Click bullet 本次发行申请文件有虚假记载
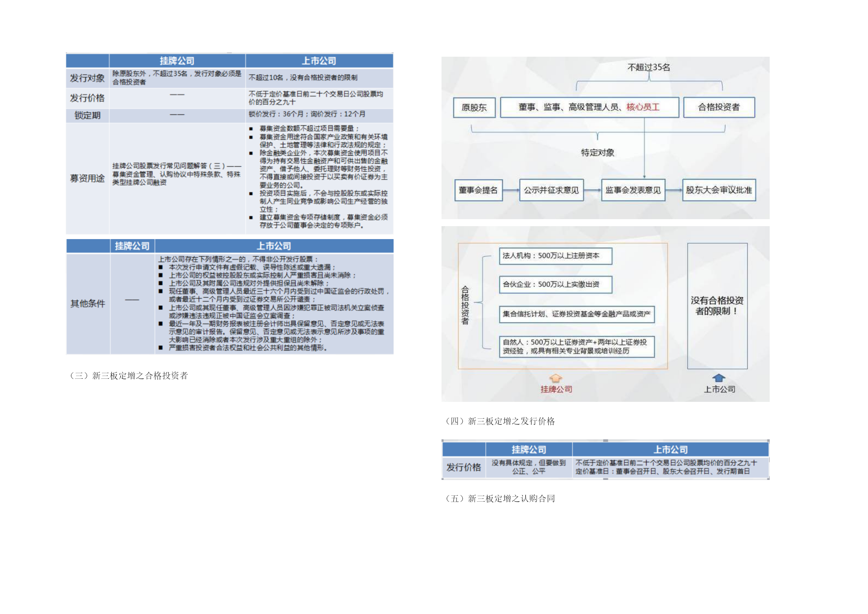The width and height of the screenshot is (868, 614). click(x=247, y=267)
